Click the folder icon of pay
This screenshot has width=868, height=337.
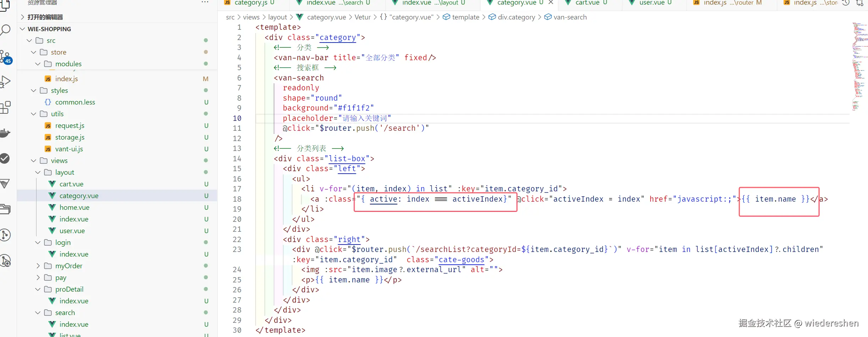click(x=48, y=277)
